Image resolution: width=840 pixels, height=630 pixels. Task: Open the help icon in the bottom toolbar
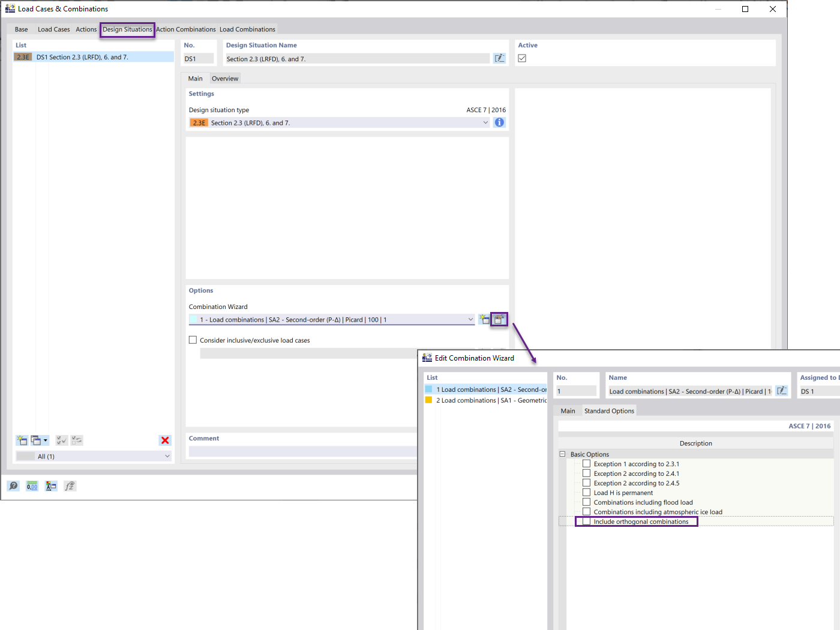pyautogui.click(x=13, y=486)
